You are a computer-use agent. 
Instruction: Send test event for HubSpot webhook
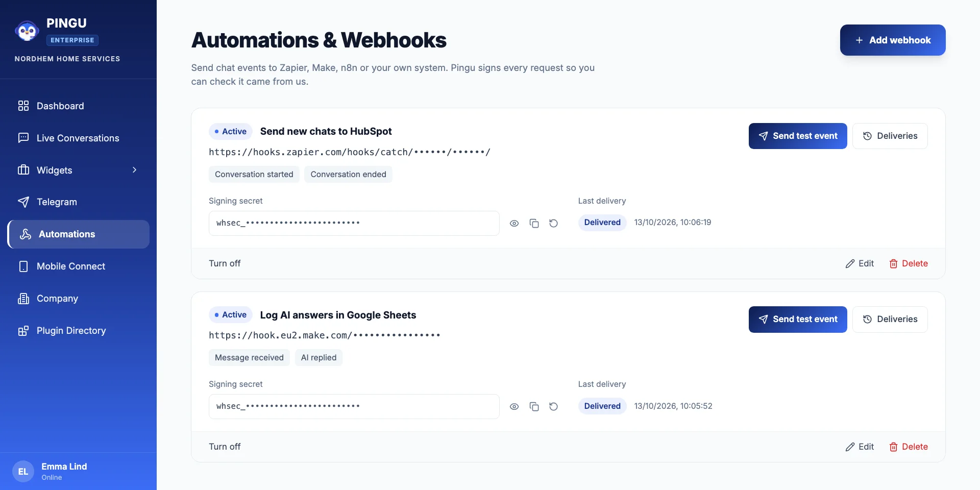point(798,136)
